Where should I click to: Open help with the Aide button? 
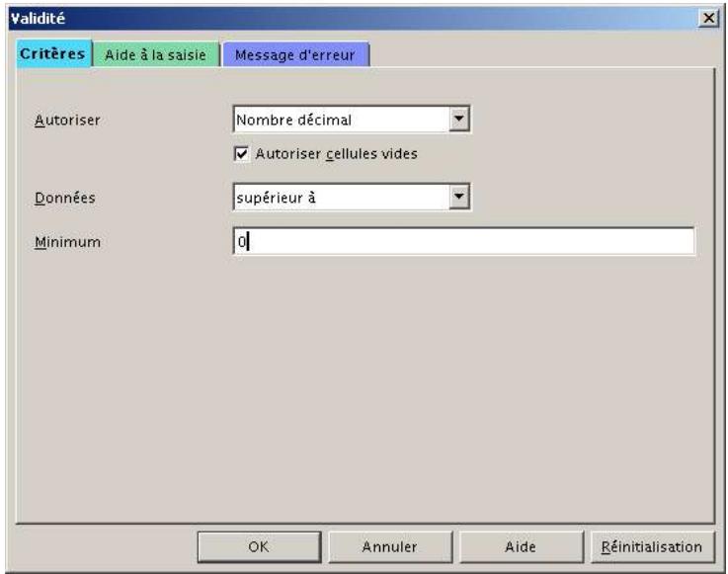[x=521, y=546]
